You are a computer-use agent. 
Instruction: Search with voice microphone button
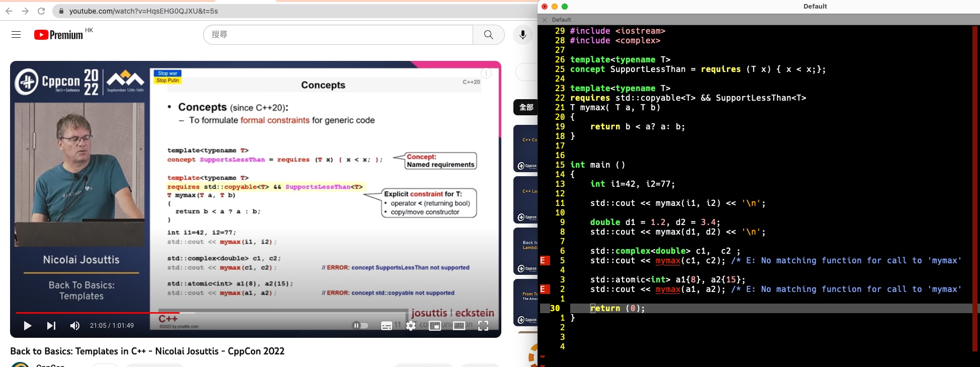point(523,35)
